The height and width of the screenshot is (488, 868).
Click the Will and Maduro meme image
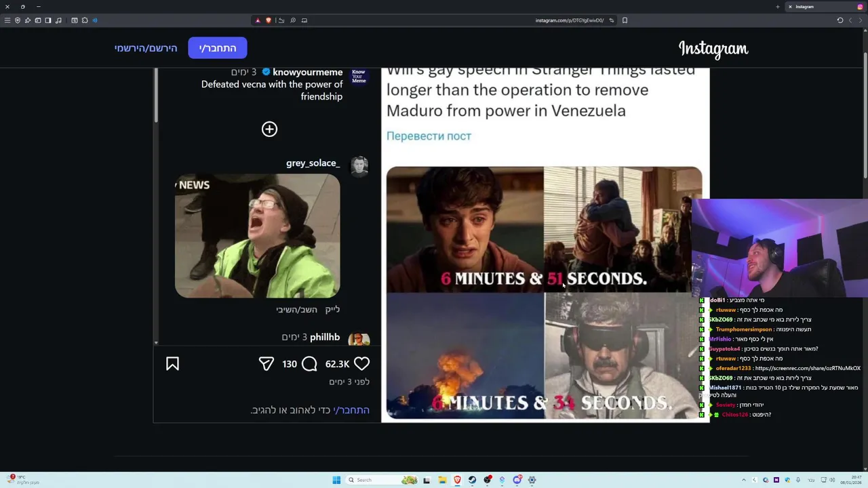click(x=544, y=293)
